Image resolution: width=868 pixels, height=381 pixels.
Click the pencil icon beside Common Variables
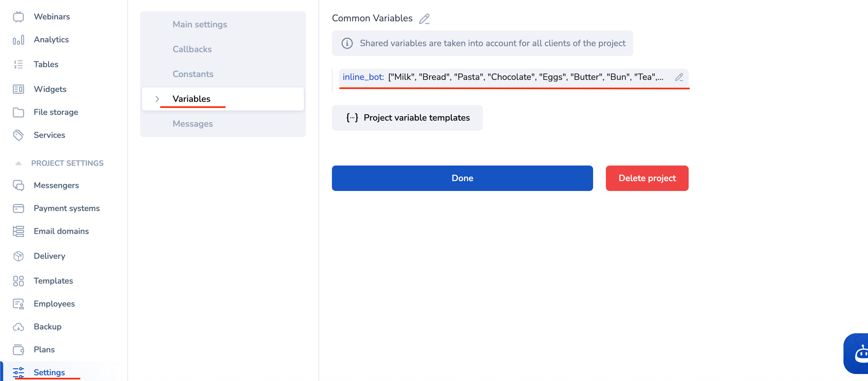coord(424,18)
